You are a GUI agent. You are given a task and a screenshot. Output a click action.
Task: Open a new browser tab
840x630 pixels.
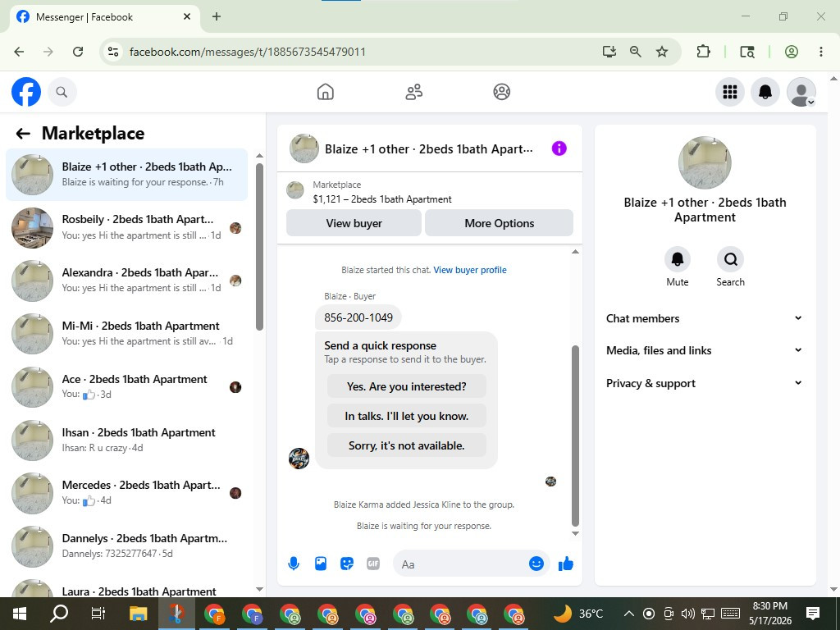click(x=217, y=16)
